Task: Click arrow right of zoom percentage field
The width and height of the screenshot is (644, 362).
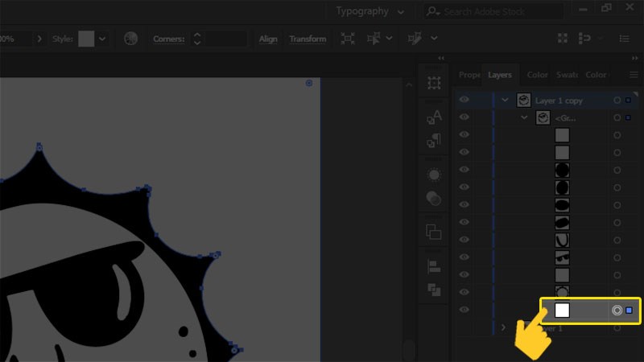Action: (x=39, y=39)
